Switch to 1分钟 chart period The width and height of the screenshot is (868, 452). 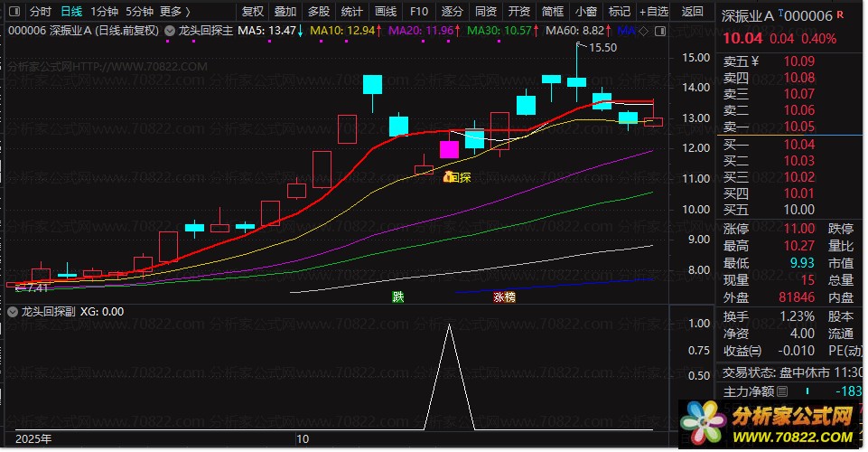[105, 11]
